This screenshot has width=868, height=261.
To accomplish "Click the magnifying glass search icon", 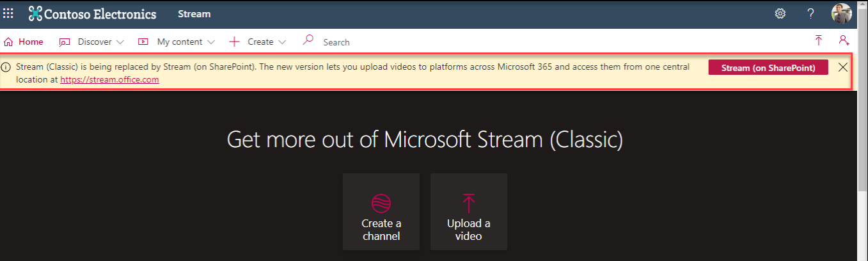I will point(308,40).
